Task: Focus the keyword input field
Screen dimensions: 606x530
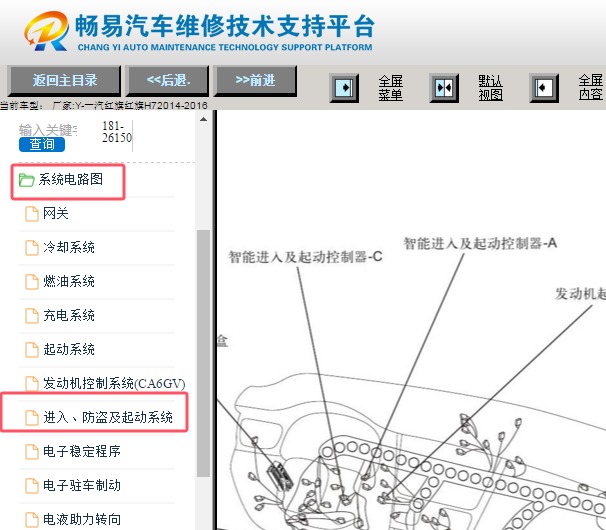Action: (48, 130)
